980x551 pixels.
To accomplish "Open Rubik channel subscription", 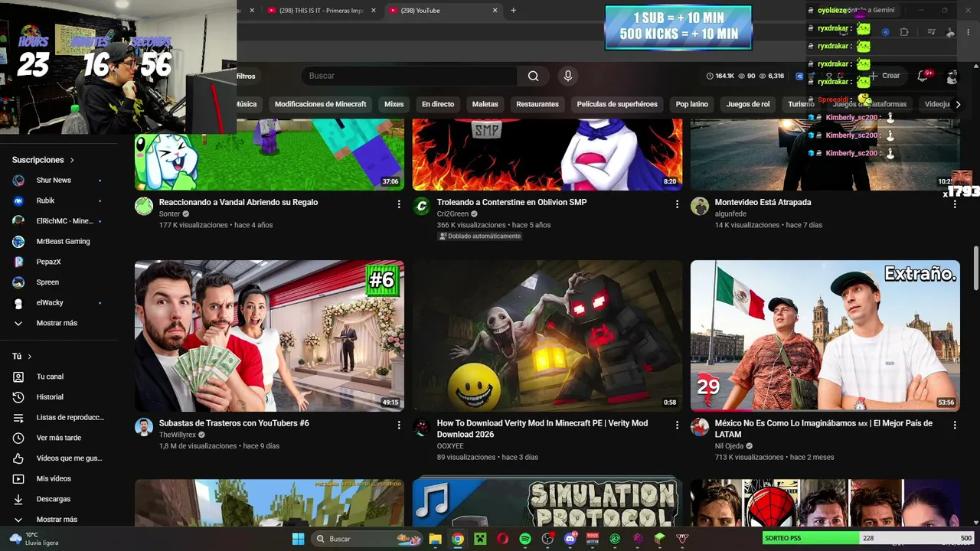I will tap(58, 201).
